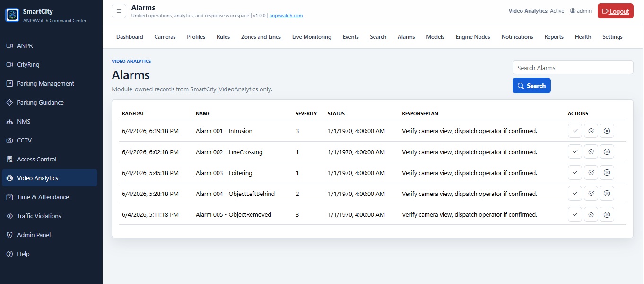Open NMS in sidebar
Screen dimensions: 644x284
(49, 122)
